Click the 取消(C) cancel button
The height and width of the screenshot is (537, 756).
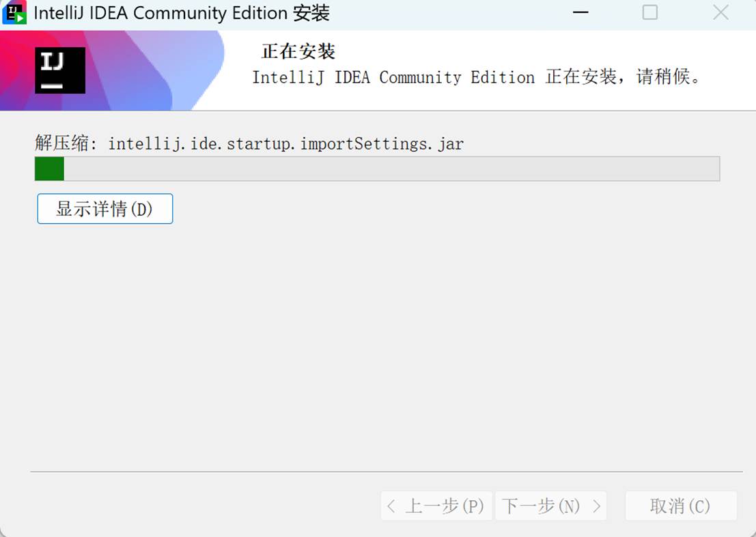[681, 506]
